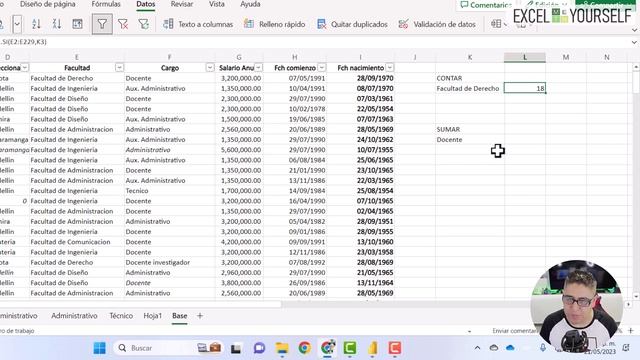
Task: Open Salario Anual filter dropdown
Action: click(258, 67)
